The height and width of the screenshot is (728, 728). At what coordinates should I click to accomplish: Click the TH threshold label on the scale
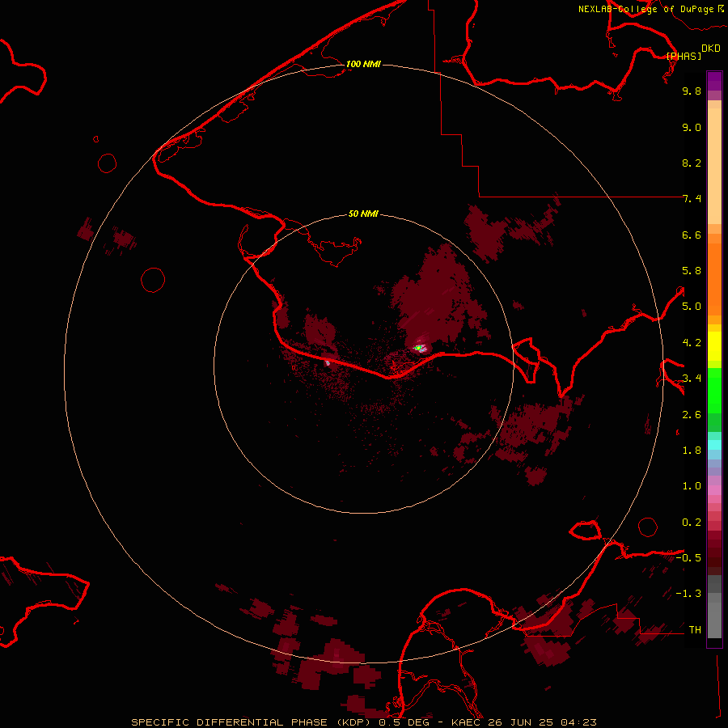click(695, 630)
